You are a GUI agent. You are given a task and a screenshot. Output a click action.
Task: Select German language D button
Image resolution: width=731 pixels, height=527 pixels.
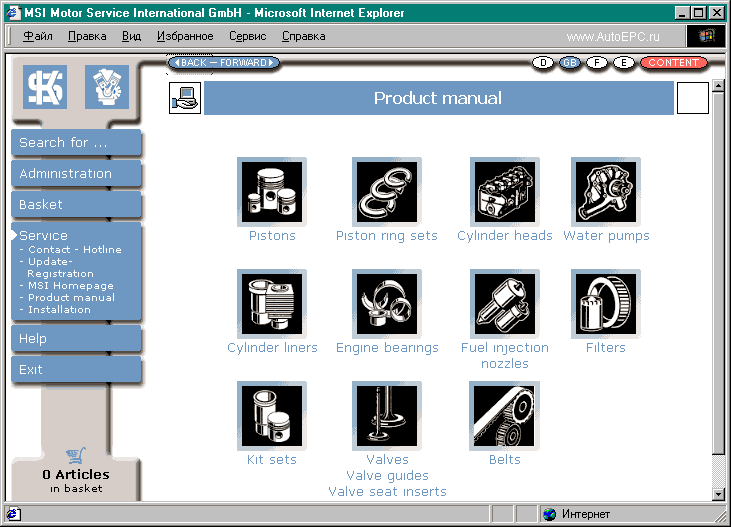pos(543,62)
